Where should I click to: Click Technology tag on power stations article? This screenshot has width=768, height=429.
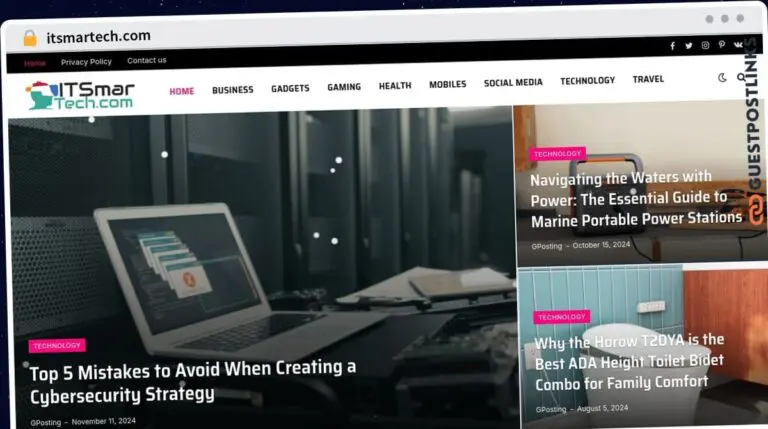(x=557, y=154)
